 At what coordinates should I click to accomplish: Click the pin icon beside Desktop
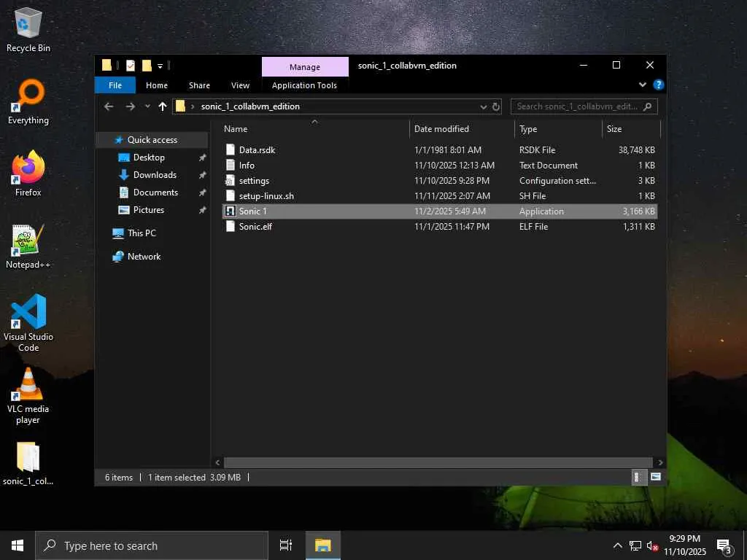203,157
